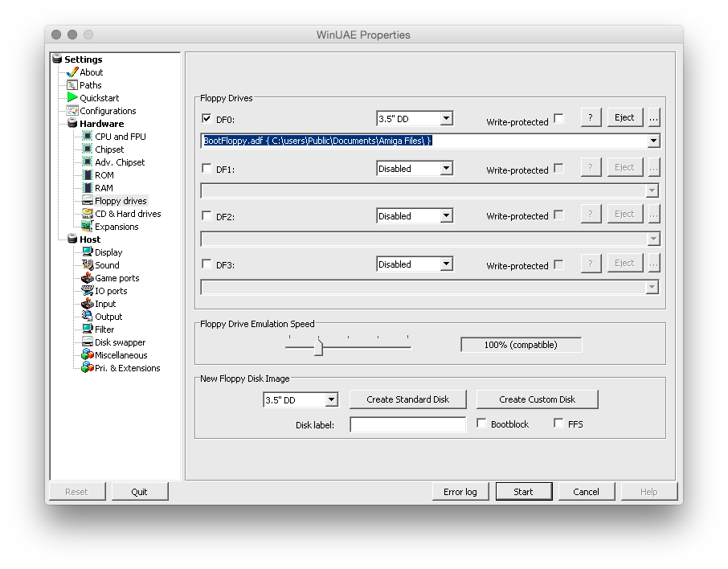Click the About checkmark icon in tree
This screenshot has width=728, height=569.
pos(72,72)
